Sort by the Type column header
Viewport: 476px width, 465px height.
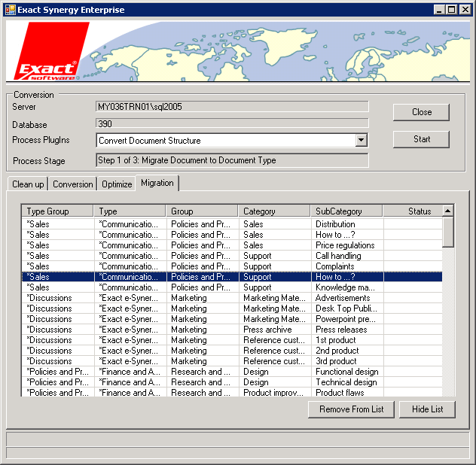pos(130,211)
